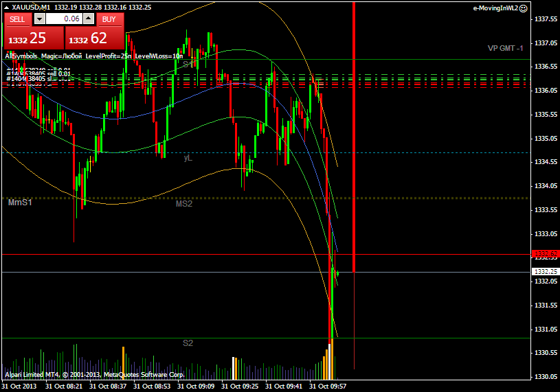Increase lot volume with up arrow
The image size is (560, 392).
click(x=87, y=19)
